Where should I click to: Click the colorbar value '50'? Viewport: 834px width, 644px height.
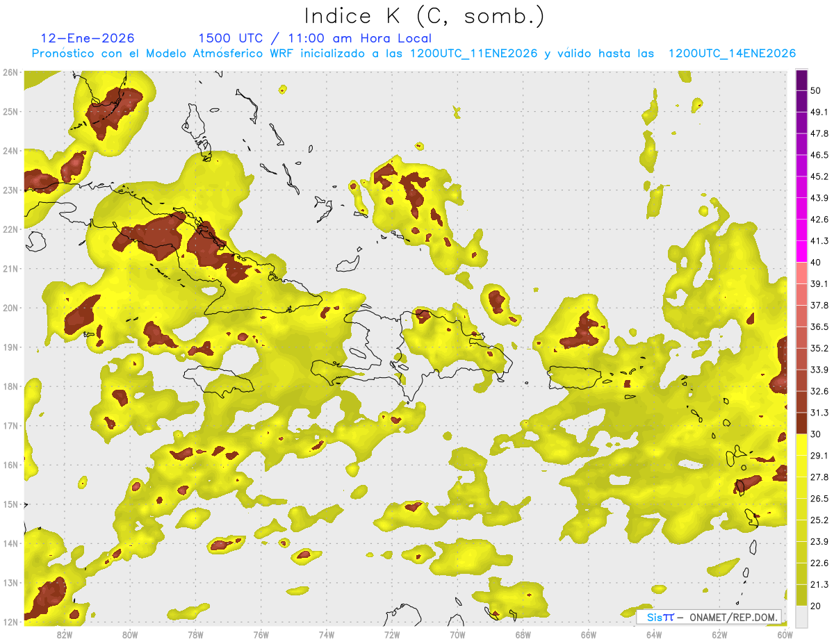(x=816, y=90)
